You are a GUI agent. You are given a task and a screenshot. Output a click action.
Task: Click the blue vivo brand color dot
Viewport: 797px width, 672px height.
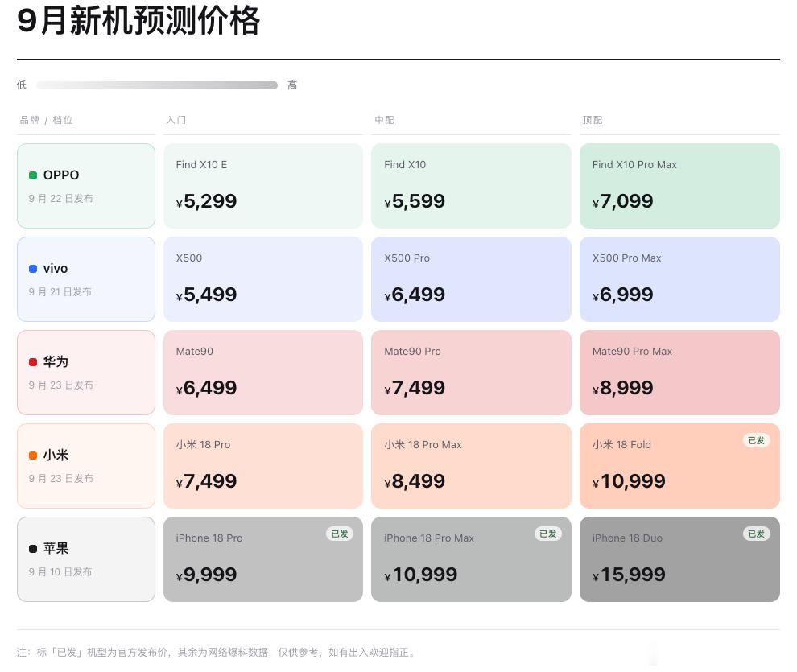[33, 269]
